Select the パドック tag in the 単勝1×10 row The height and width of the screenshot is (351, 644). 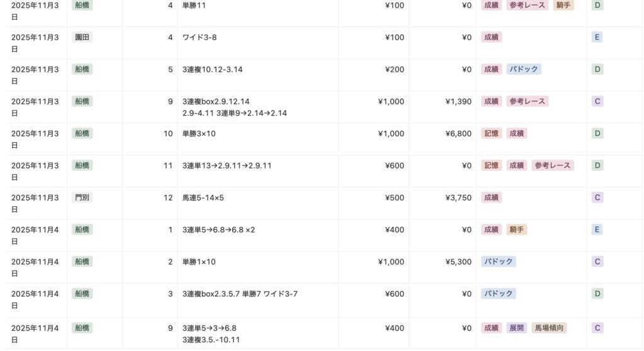(498, 262)
